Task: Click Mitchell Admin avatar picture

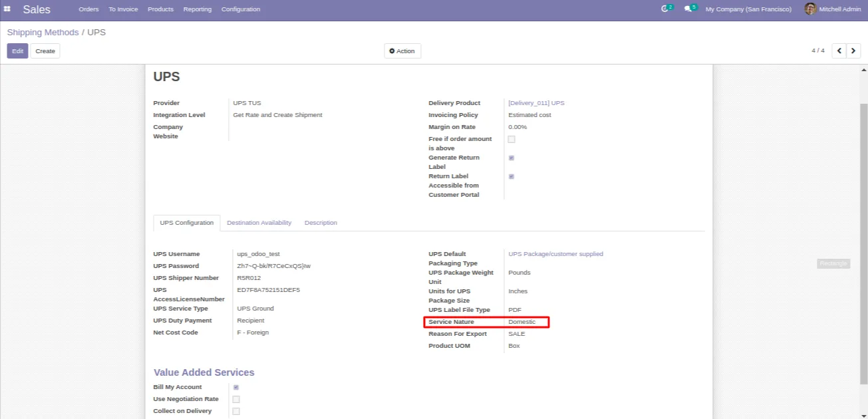Action: (810, 9)
